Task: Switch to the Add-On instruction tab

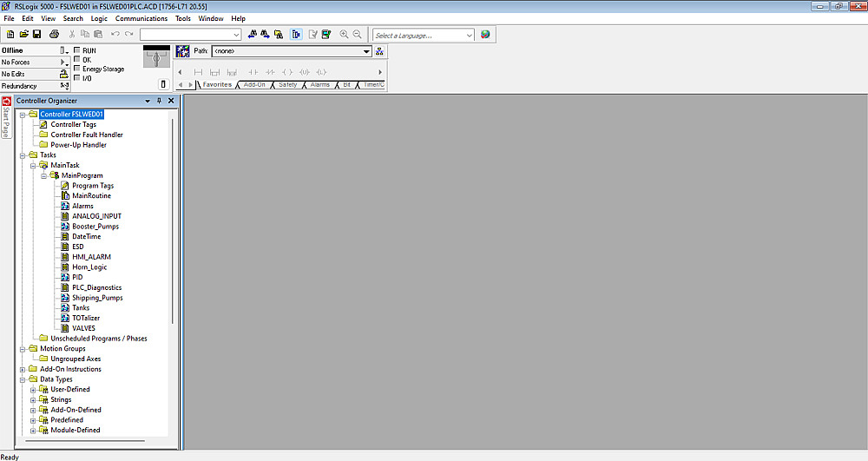Action: [x=254, y=85]
